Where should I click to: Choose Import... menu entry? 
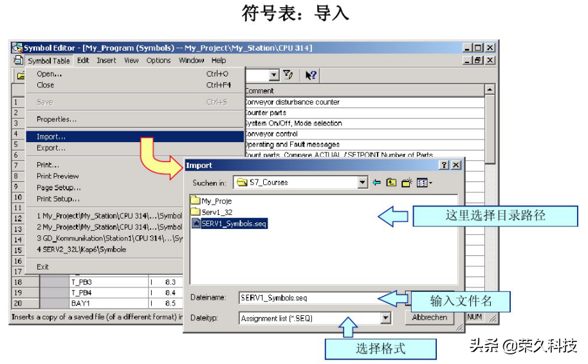coord(135,136)
